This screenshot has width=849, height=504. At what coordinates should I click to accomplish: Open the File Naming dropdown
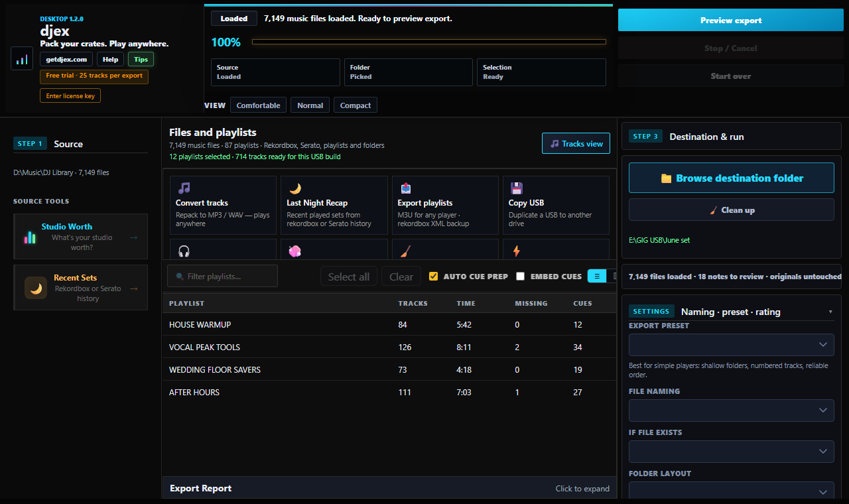732,410
